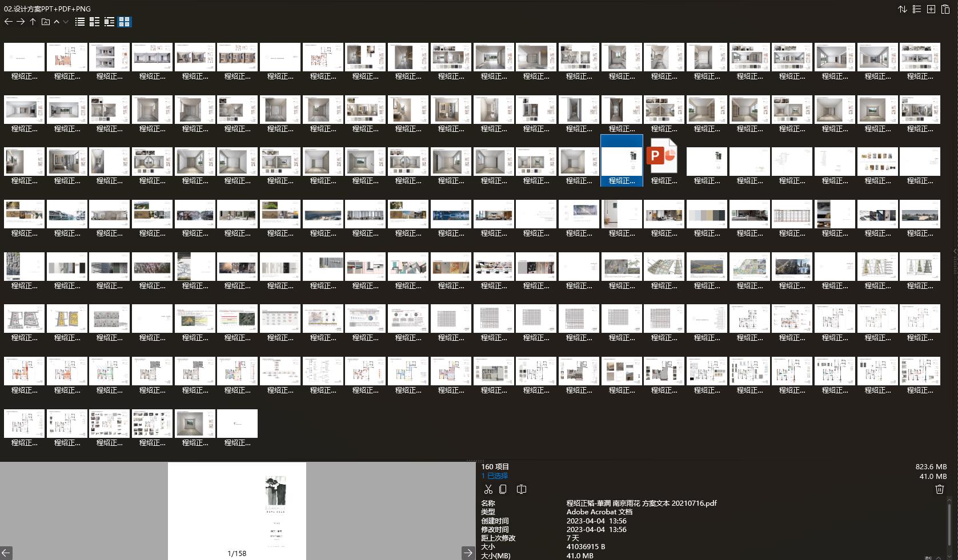Click the back navigation arrow
The image size is (958, 560).
pos(8,22)
